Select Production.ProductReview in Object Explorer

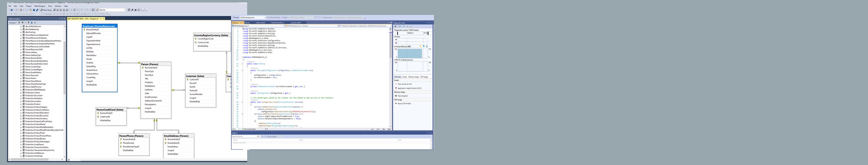coord(35,139)
